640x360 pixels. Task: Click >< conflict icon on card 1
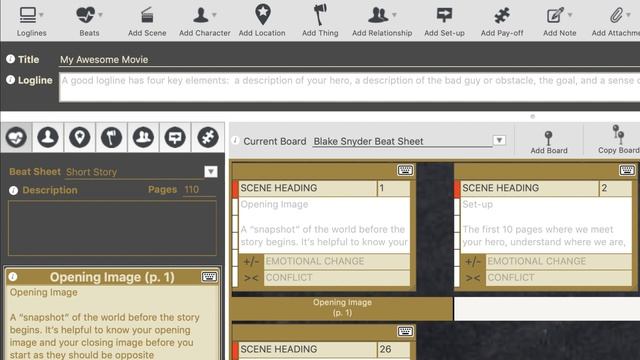[251, 278]
